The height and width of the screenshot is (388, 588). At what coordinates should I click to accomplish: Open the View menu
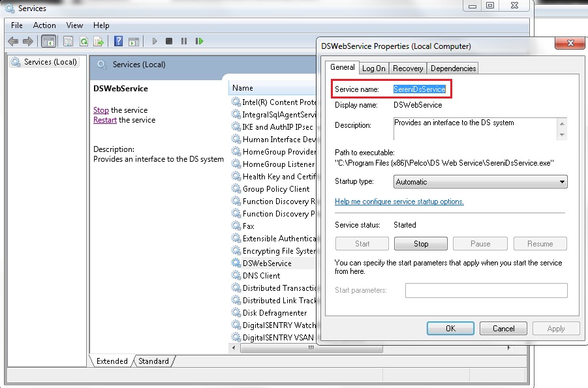click(74, 25)
